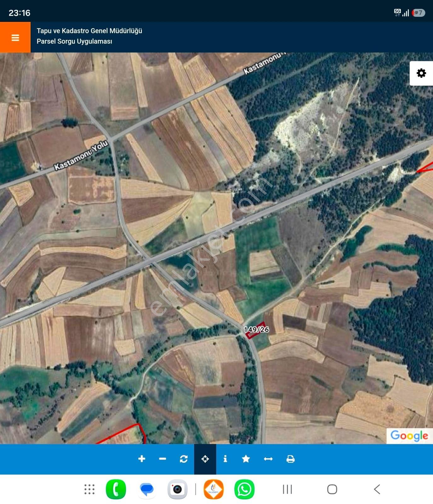Click the Kastamonu Yolu road label
433x504 pixels.
pyautogui.click(x=81, y=155)
